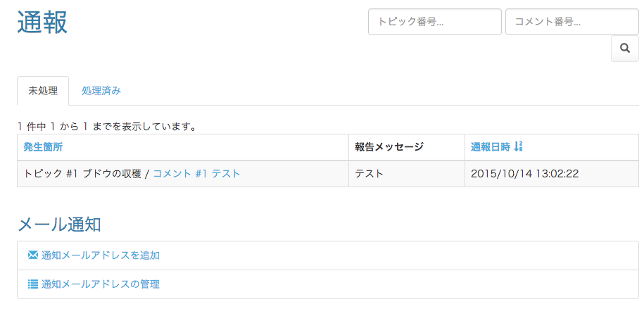The width and height of the screenshot is (644, 328).
Task: Click the 通報 page heading
Action: (42, 22)
